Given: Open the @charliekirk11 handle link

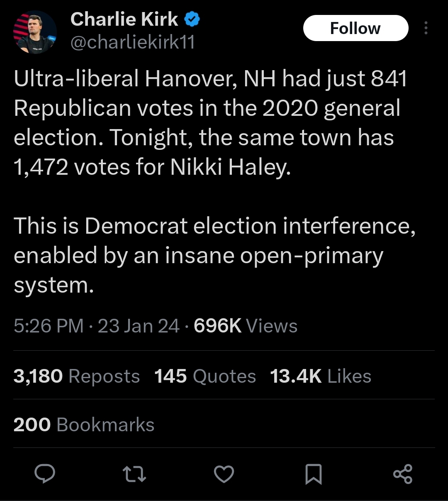Looking at the screenshot, I should 132,42.
